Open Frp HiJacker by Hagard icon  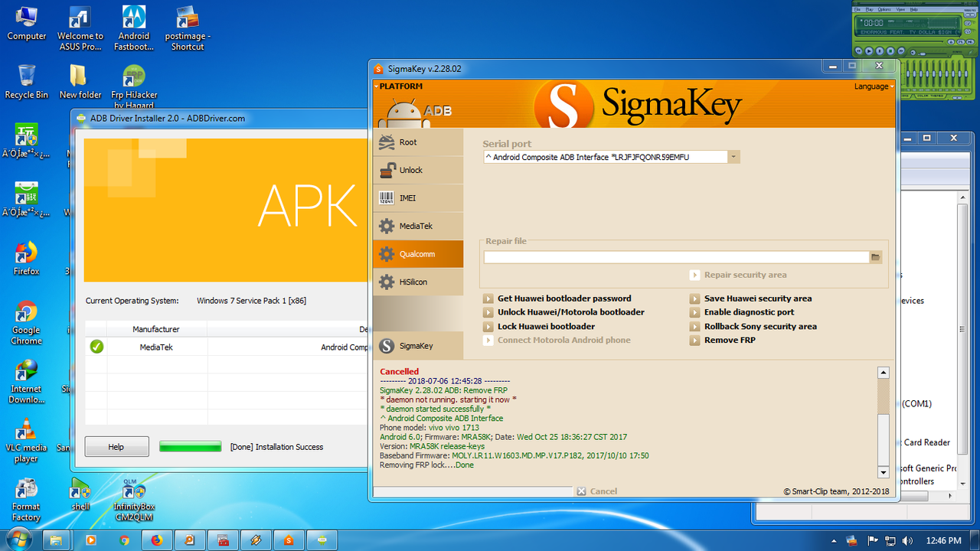134,86
